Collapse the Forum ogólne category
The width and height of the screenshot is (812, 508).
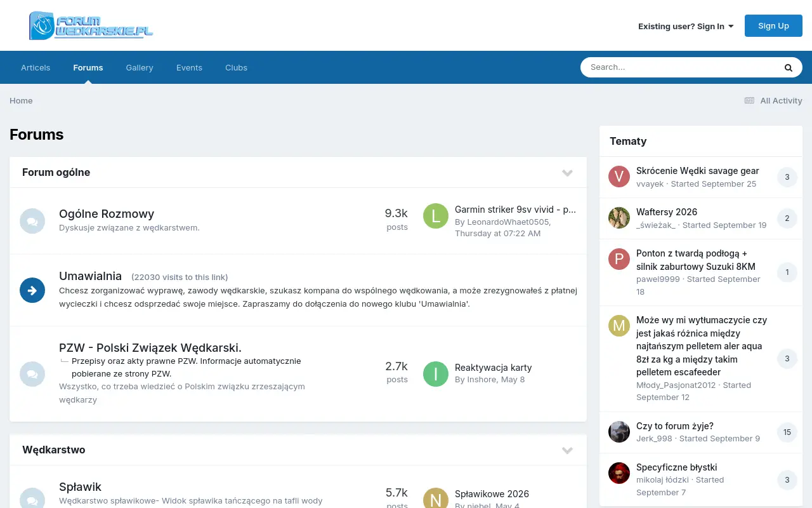567,173
